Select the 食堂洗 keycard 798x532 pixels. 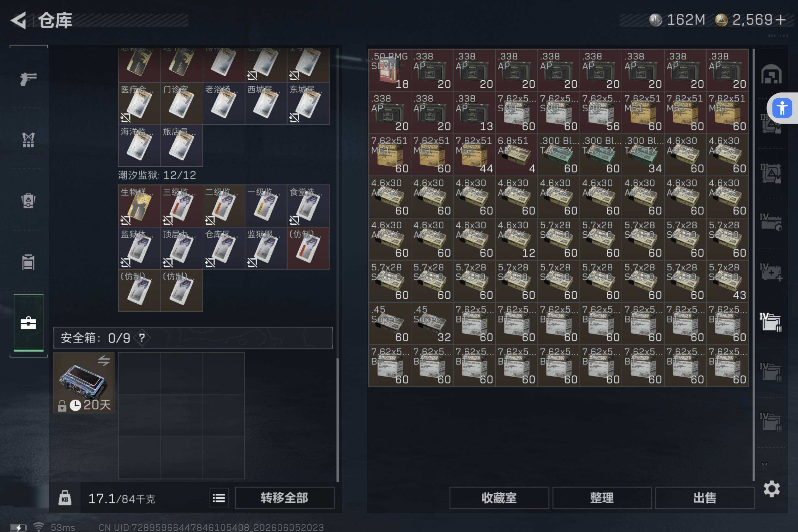point(308,206)
